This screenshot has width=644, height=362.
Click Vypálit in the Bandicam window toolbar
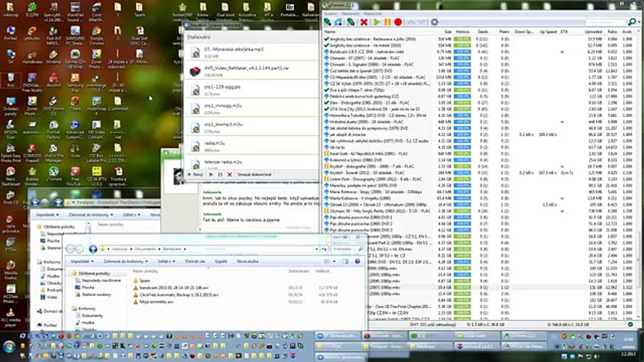221,261
